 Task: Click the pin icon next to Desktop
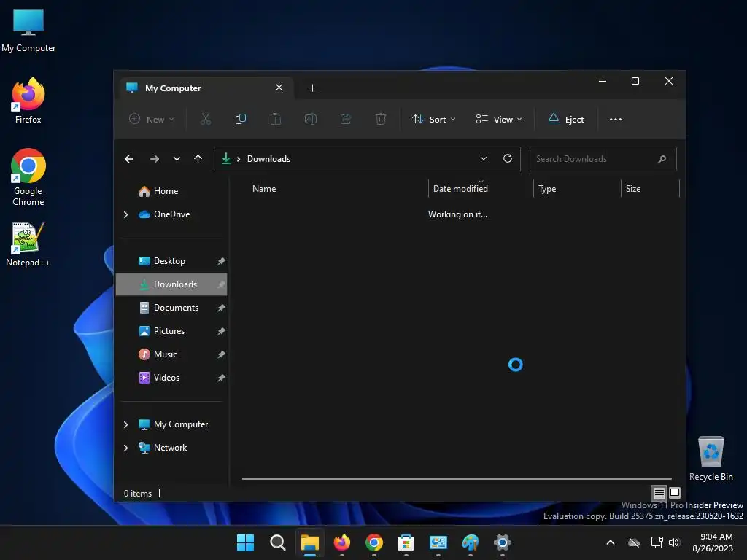coord(221,262)
